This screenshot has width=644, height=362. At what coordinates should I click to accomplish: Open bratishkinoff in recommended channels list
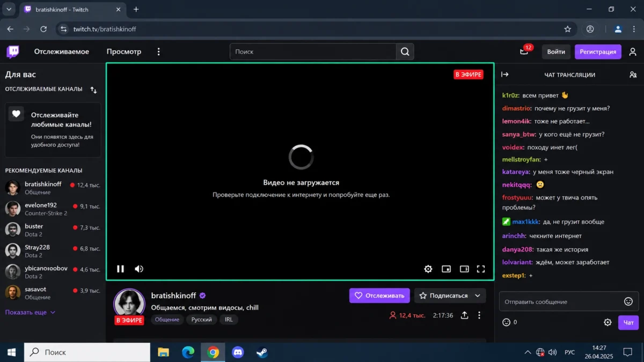[53, 188]
